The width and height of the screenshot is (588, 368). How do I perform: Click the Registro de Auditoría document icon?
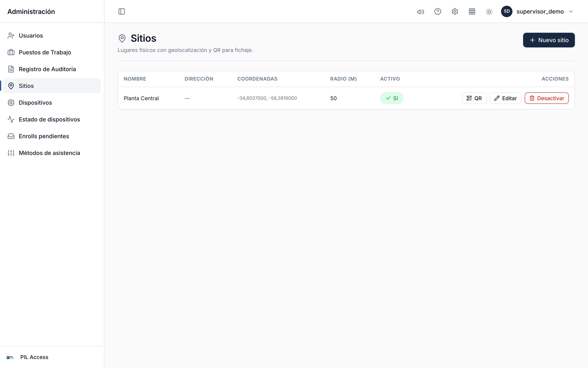(x=11, y=69)
